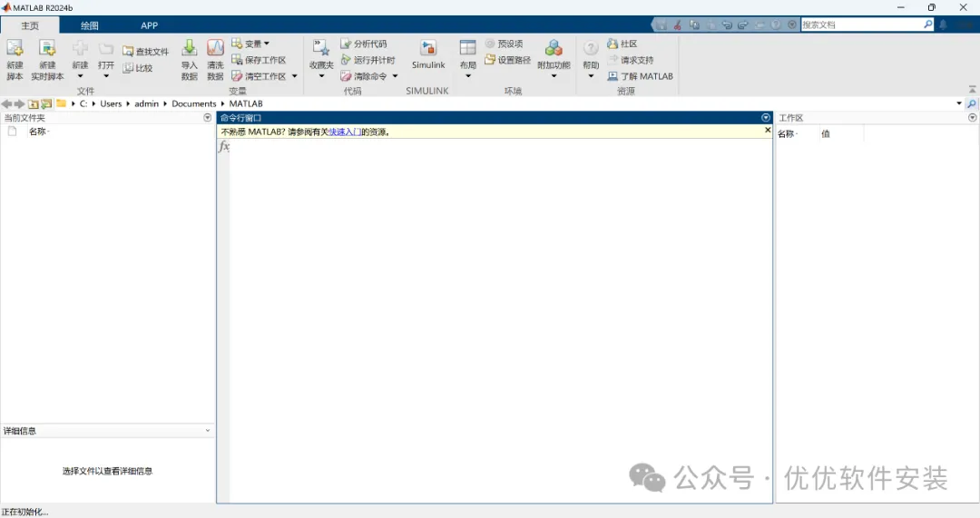980x518 pixels.
Task: Click the folder search icon at address bar end
Action: tap(971, 103)
